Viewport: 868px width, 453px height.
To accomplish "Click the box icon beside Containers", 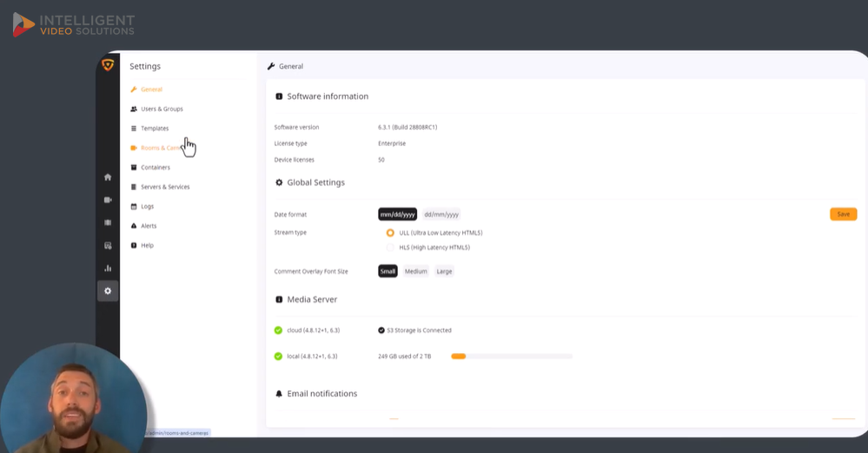I will pos(134,167).
